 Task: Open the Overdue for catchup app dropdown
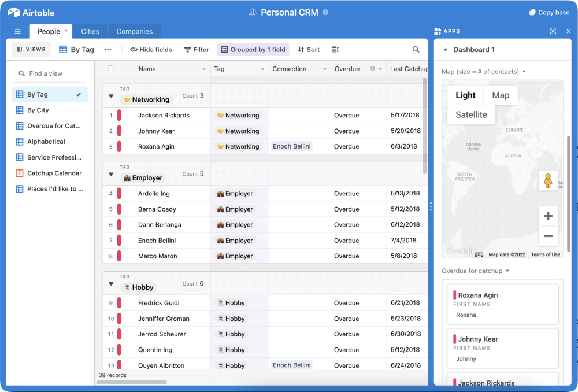pyautogui.click(x=507, y=271)
